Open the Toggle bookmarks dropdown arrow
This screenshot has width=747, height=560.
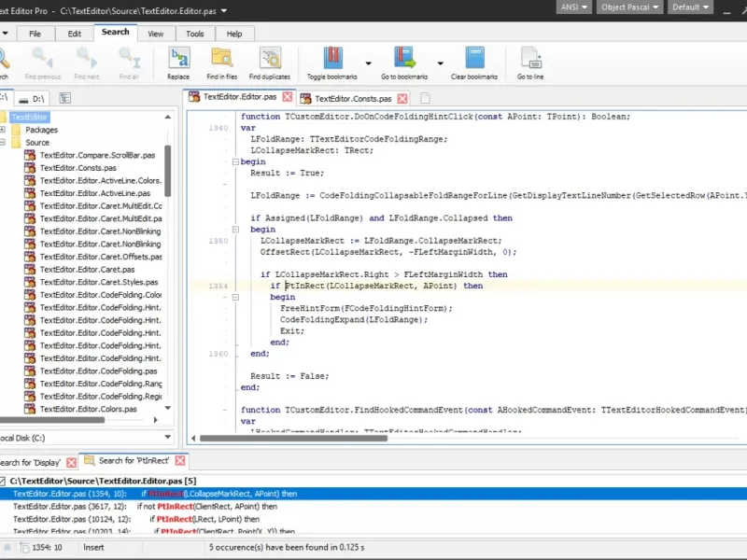click(368, 63)
